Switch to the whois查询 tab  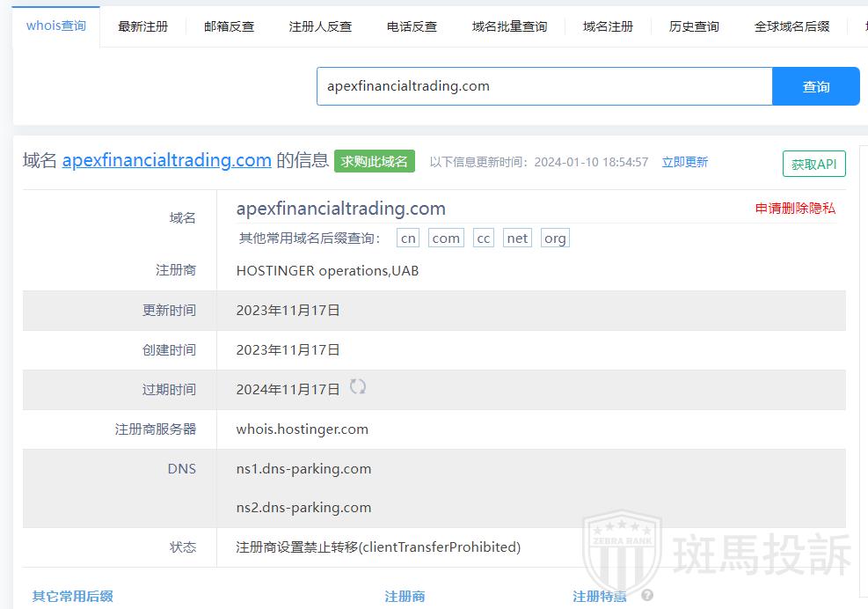[x=56, y=26]
